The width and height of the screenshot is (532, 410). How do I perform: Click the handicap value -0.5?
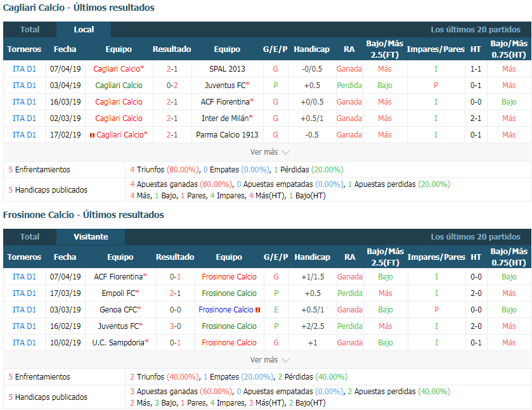(x=312, y=134)
